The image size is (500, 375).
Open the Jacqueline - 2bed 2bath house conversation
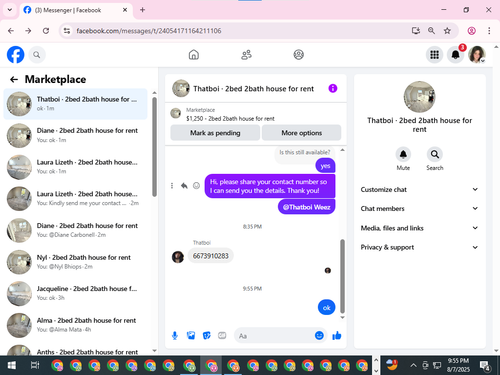75,293
